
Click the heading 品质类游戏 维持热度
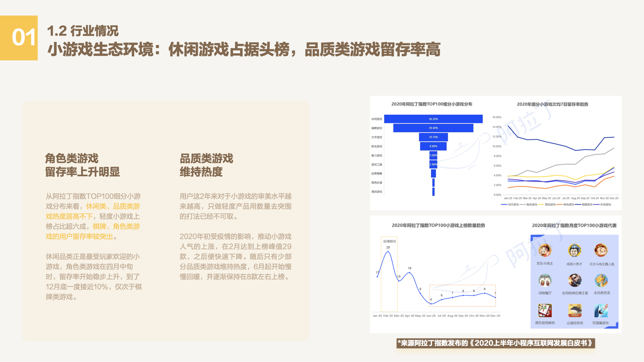click(207, 165)
